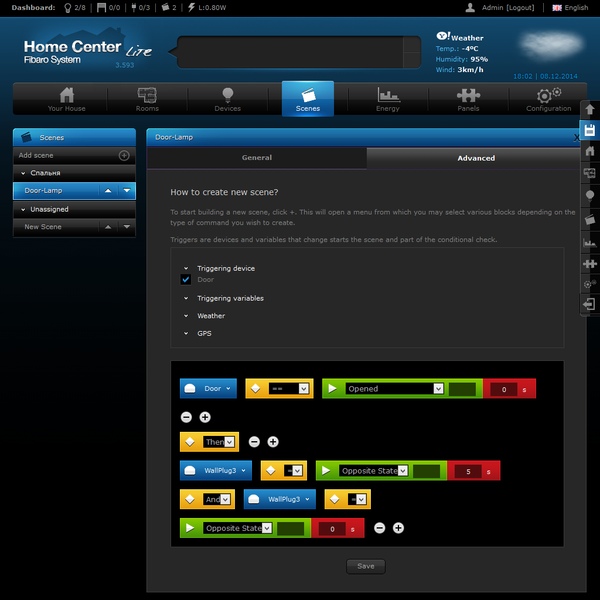The width and height of the screenshot is (600, 600).
Task: Open the Then operator dropdown
Action: point(218,442)
